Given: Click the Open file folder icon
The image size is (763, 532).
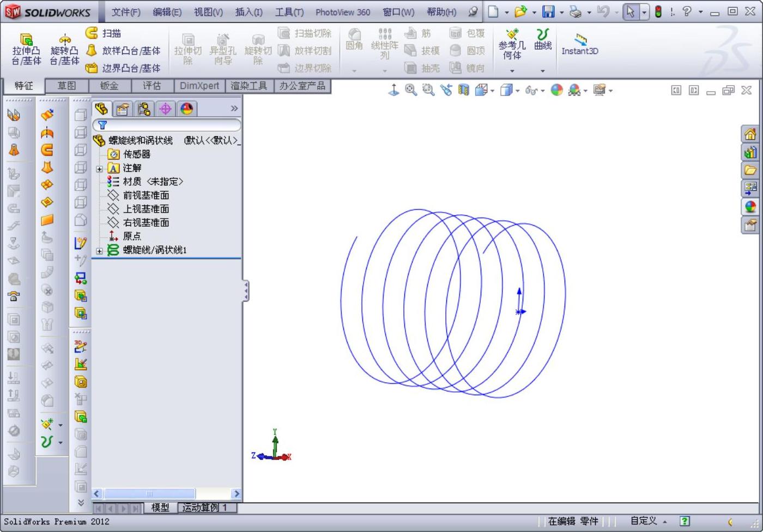Looking at the screenshot, I should pyautogui.click(x=520, y=11).
